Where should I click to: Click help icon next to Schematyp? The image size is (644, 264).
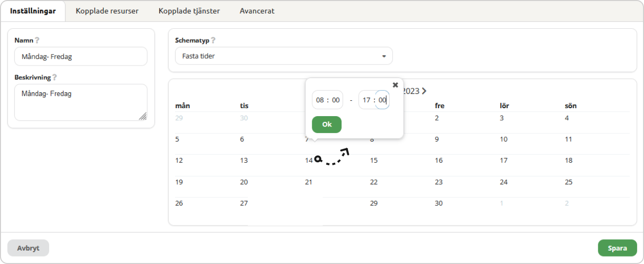[x=213, y=40]
